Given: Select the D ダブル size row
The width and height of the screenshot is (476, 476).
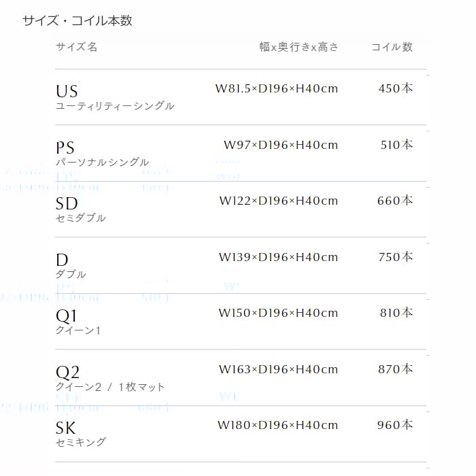Looking at the screenshot, I should [x=241, y=265].
